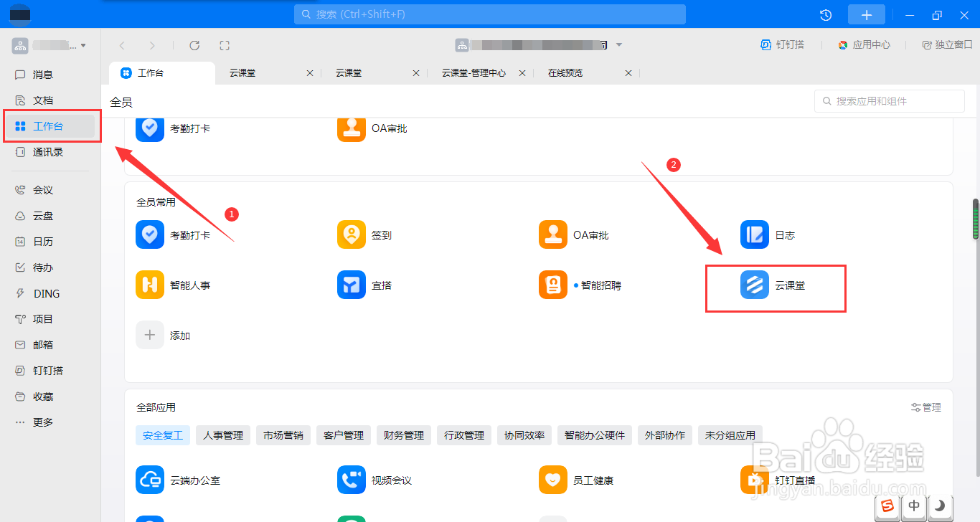The height and width of the screenshot is (522, 980).
Task: Open the 考勤打卡 app in the top row
Action: tap(173, 128)
